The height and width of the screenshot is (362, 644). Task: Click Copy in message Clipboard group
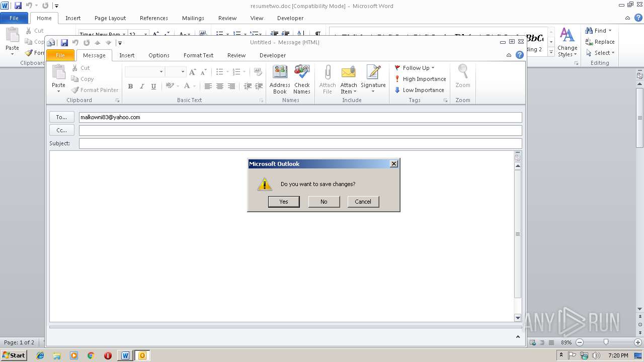click(x=83, y=79)
